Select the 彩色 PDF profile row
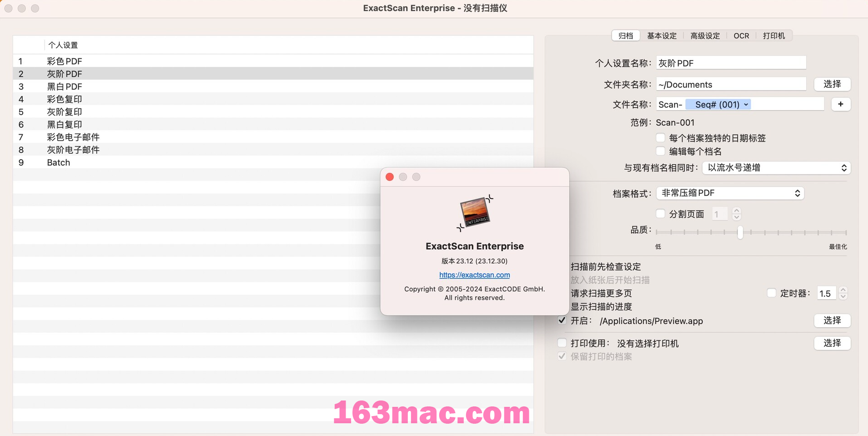Image resolution: width=868 pixels, height=436 pixels. point(273,61)
